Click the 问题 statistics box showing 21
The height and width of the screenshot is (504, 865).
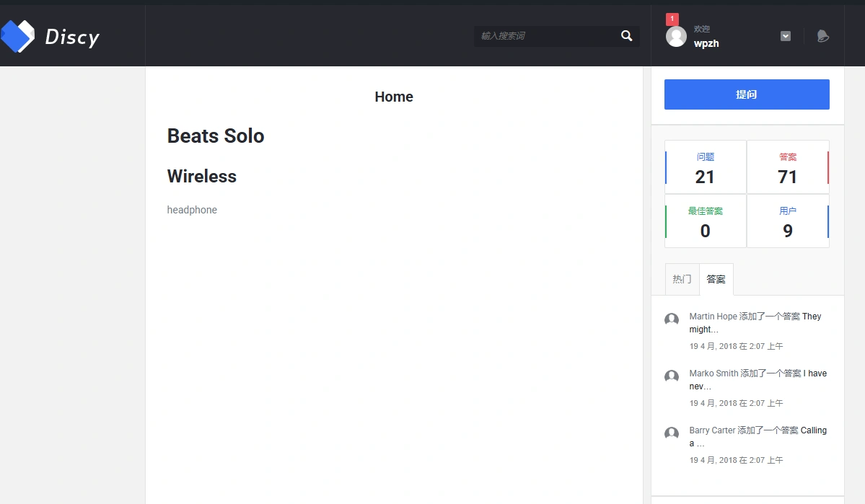click(705, 167)
